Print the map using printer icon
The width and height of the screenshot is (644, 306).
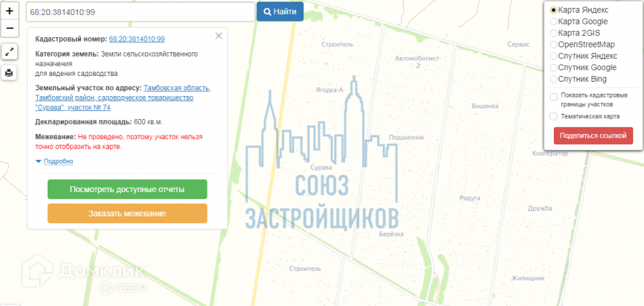click(10, 73)
